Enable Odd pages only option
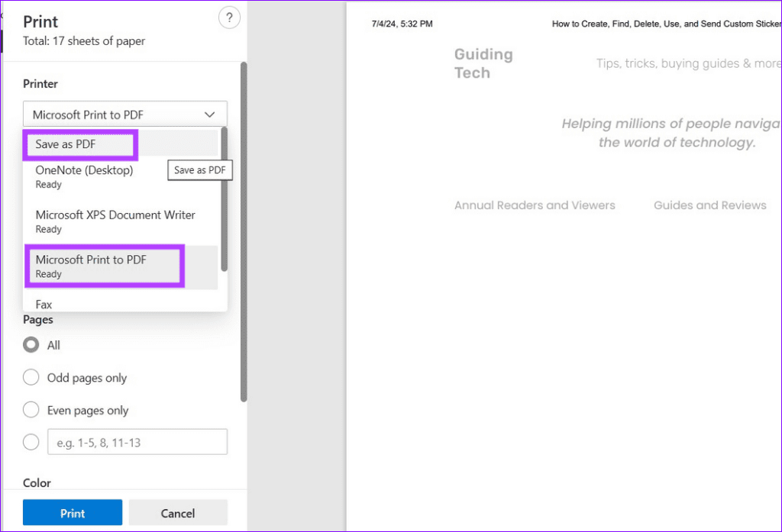This screenshot has width=782, height=532. 31,378
